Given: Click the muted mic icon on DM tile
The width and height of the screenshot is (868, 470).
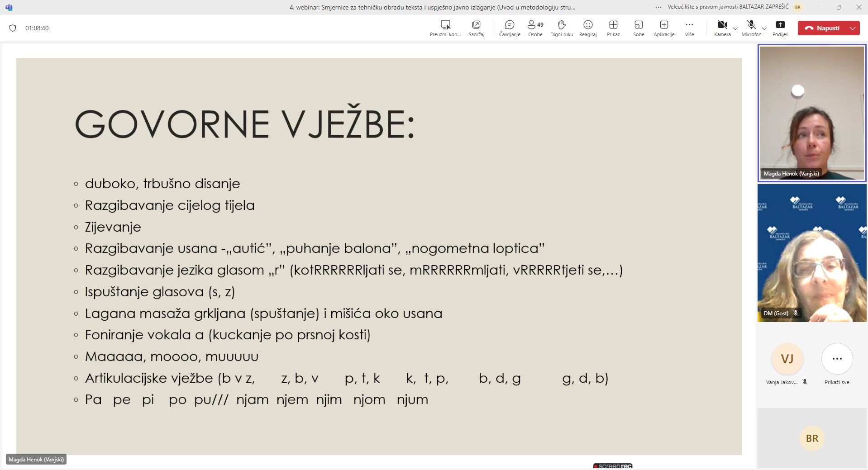Looking at the screenshot, I should click(x=796, y=313).
